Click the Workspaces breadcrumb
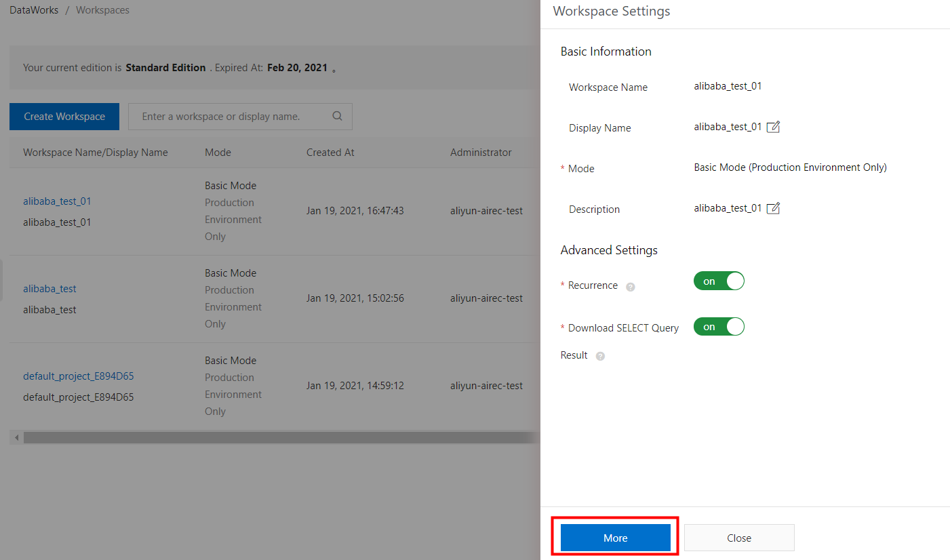This screenshot has height=560, width=950. point(102,10)
